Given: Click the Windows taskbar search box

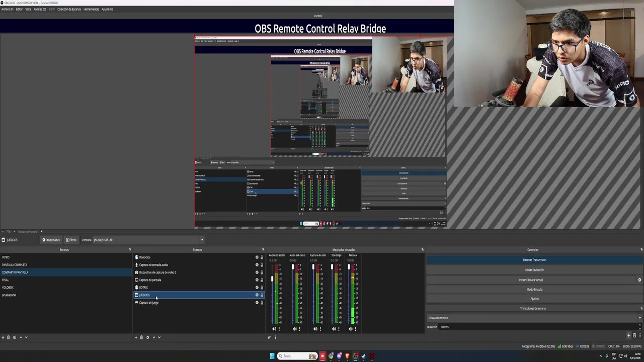Looking at the screenshot, I should pos(297,356).
